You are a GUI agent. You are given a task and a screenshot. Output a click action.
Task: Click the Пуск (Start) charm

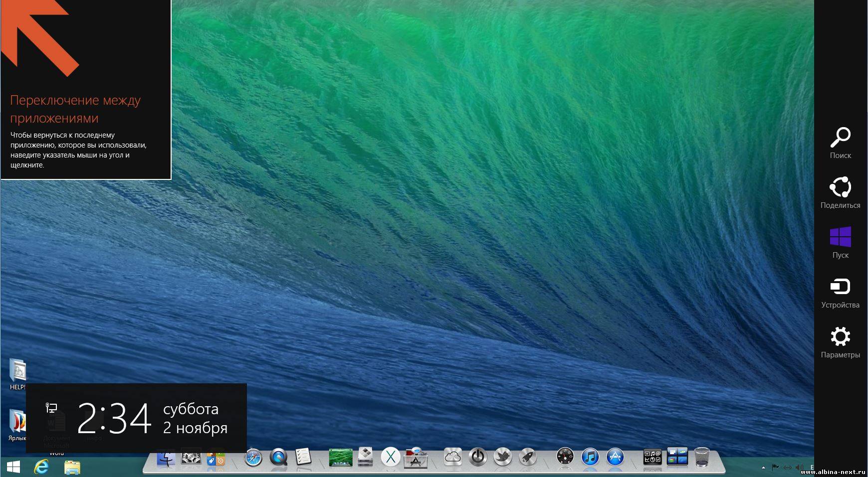[840, 243]
